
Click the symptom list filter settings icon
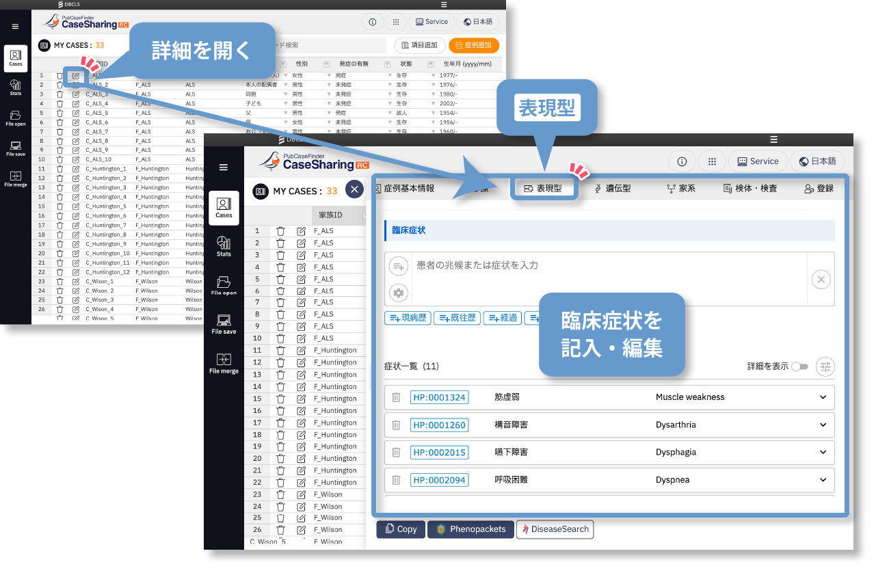click(825, 366)
